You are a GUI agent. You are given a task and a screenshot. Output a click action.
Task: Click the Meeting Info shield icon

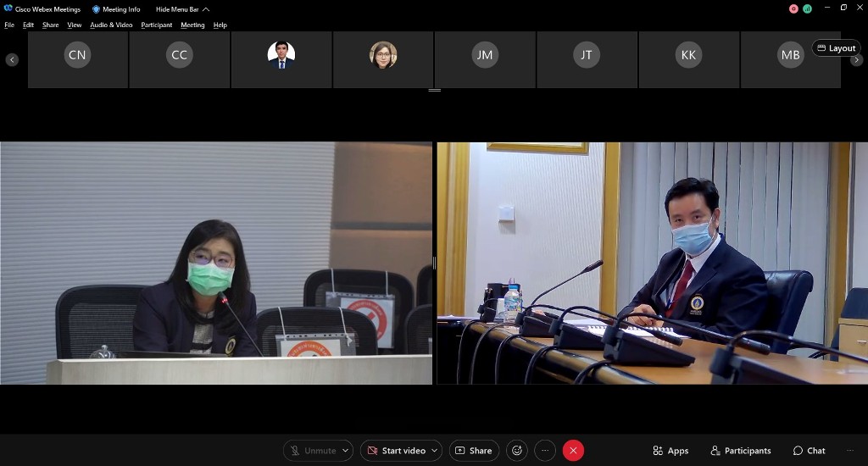pyautogui.click(x=96, y=9)
